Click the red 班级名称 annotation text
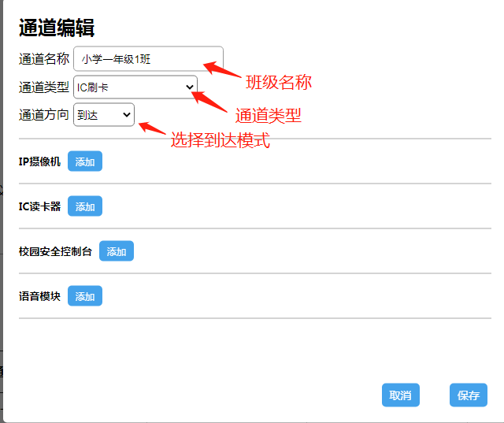Viewport: 504px width, 423px height. 279,82
